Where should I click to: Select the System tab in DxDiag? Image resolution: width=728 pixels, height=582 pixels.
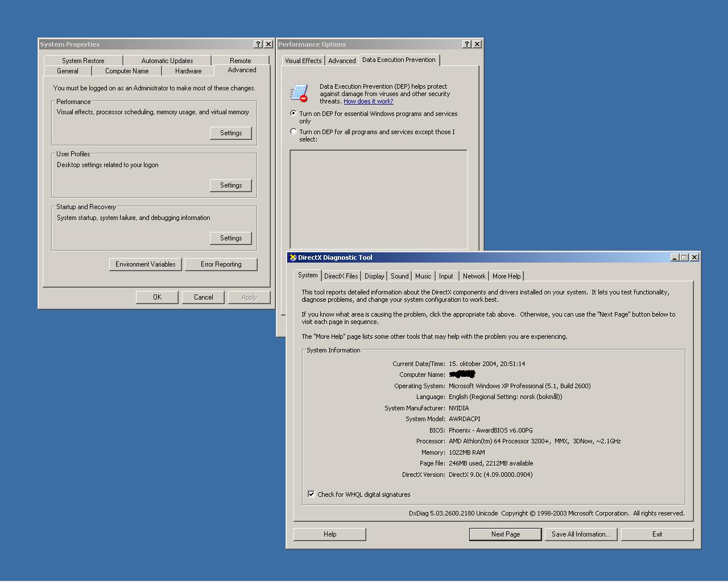[x=308, y=275]
